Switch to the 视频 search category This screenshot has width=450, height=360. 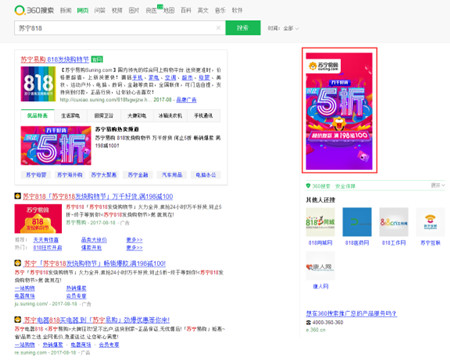[117, 10]
